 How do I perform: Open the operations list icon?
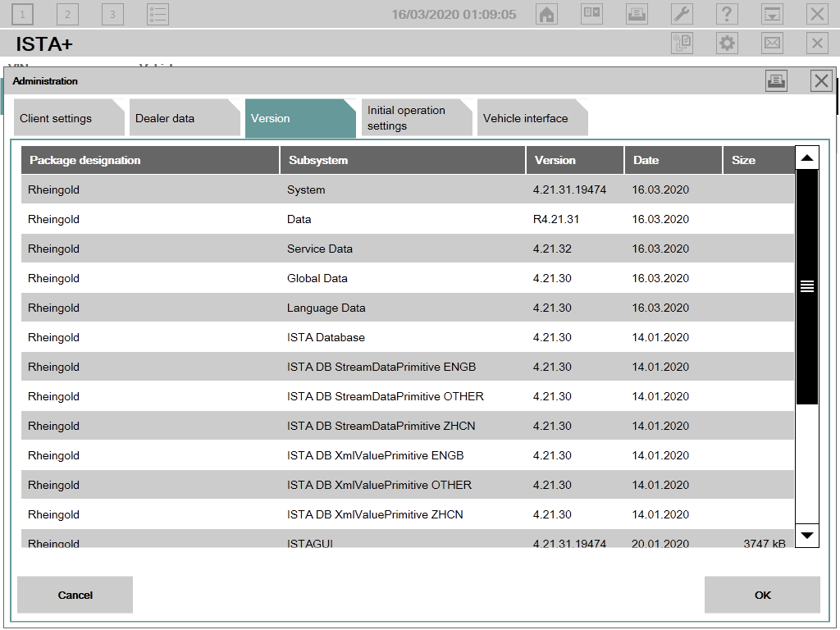(x=158, y=14)
